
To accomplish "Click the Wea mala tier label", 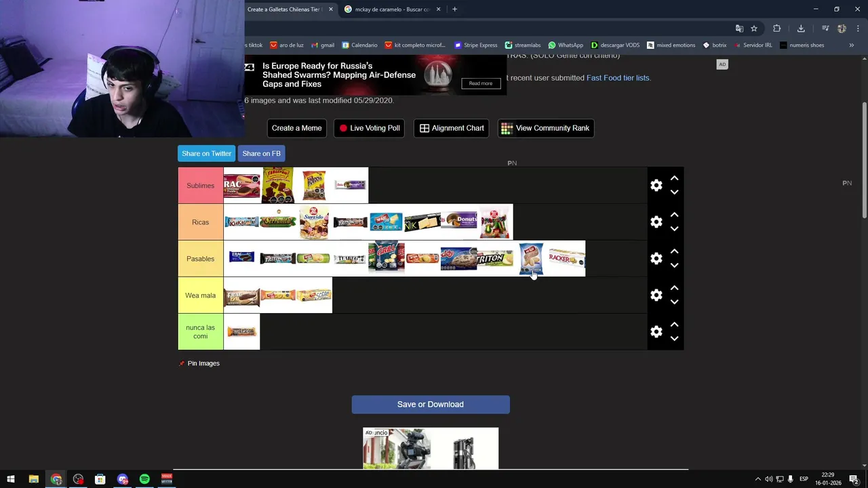I will [x=201, y=295].
